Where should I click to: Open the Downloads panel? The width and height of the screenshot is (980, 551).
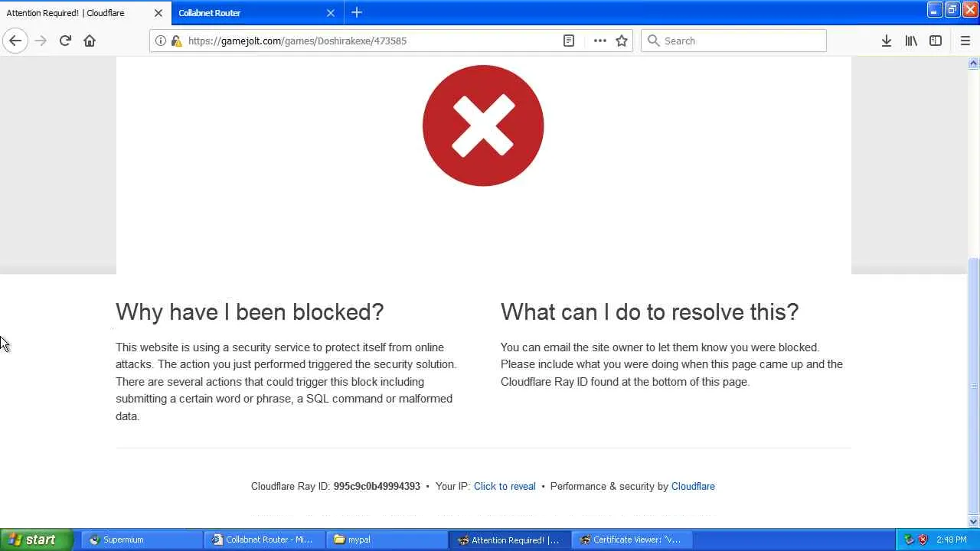click(x=887, y=41)
